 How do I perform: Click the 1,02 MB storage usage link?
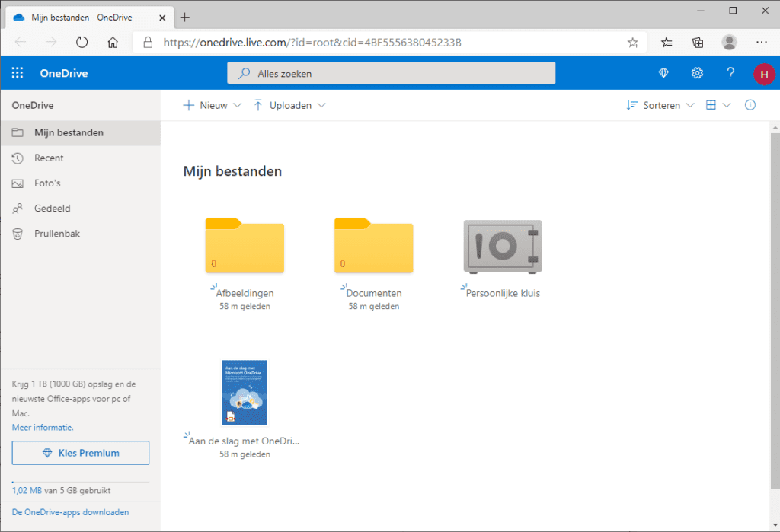[27, 491]
